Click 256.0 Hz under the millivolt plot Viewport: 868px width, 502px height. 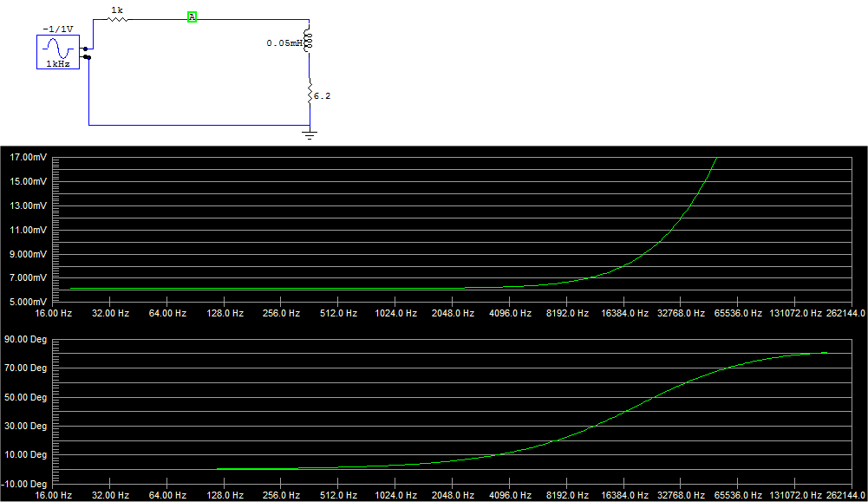point(281,313)
